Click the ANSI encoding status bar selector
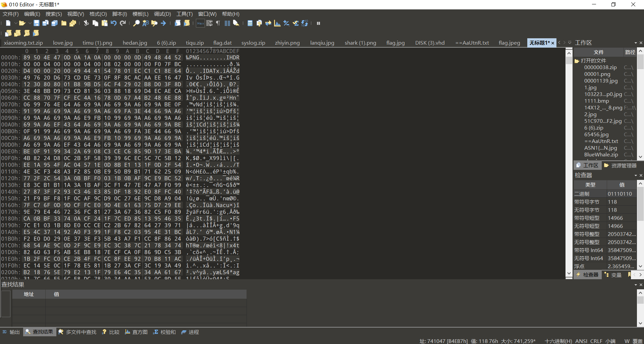 581,341
